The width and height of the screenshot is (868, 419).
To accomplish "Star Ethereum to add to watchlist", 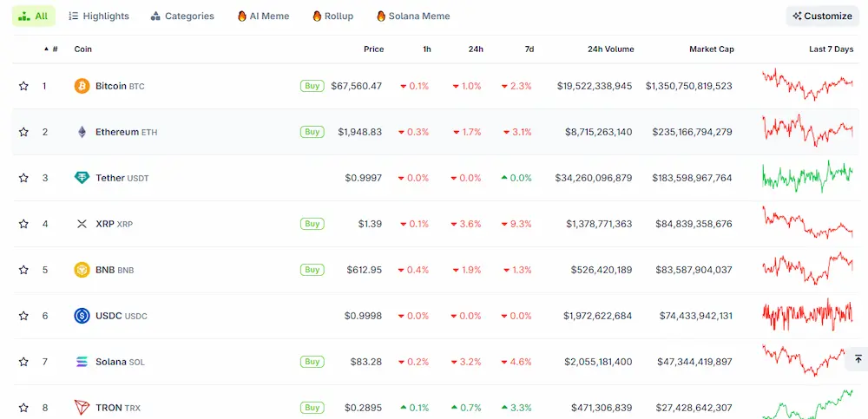I will [x=23, y=132].
